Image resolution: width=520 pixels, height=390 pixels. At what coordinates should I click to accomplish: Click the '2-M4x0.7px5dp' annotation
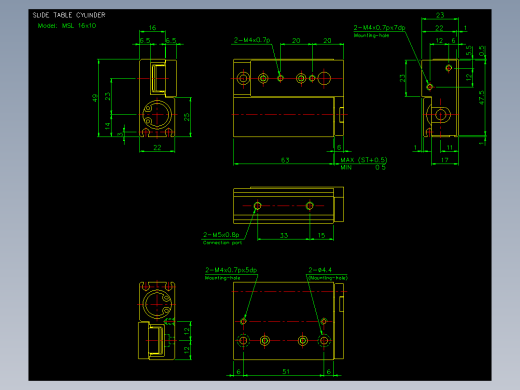pos(231,270)
